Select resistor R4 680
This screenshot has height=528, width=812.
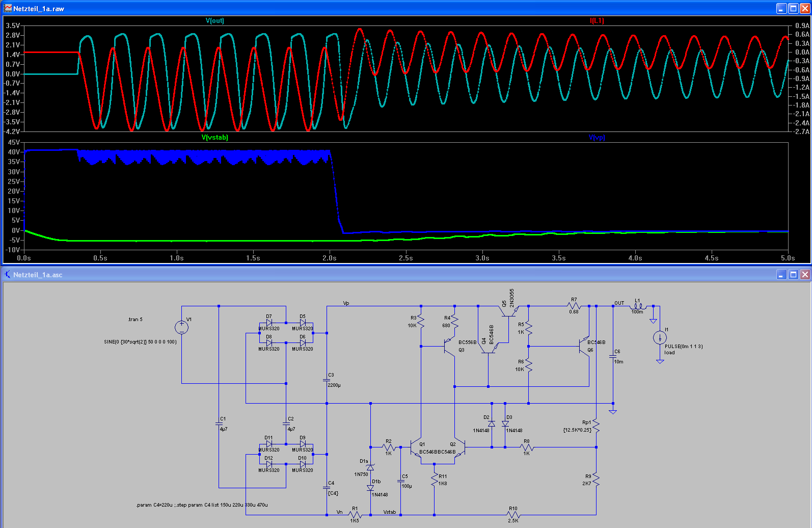pos(454,322)
